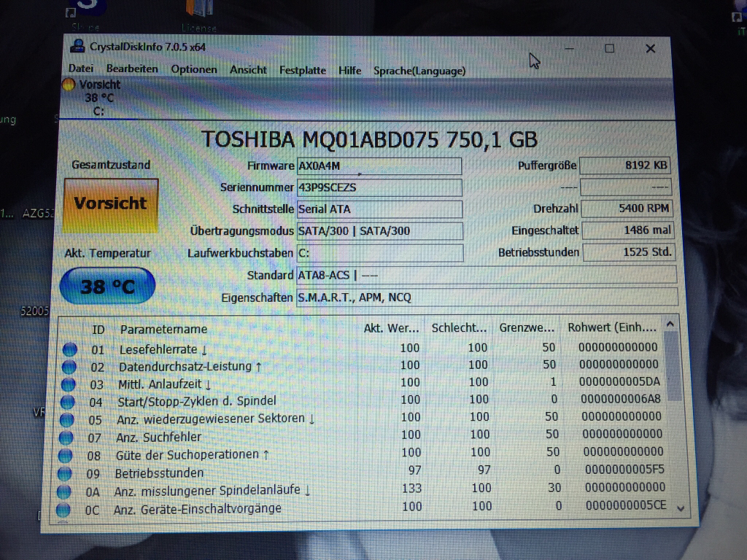The image size is (747, 560).
Task: Click the blue dot for Geräte-Einschaltvorgänge
Action: coord(63,510)
